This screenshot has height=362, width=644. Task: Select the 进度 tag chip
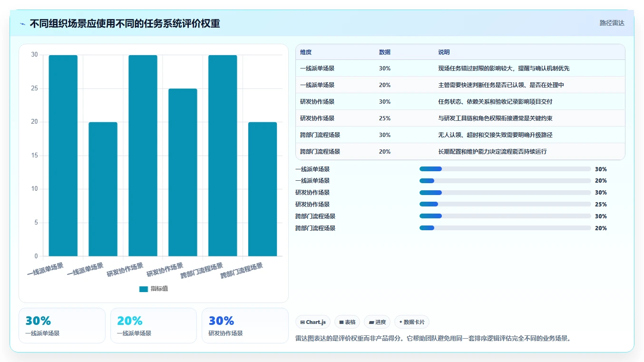pos(377,322)
